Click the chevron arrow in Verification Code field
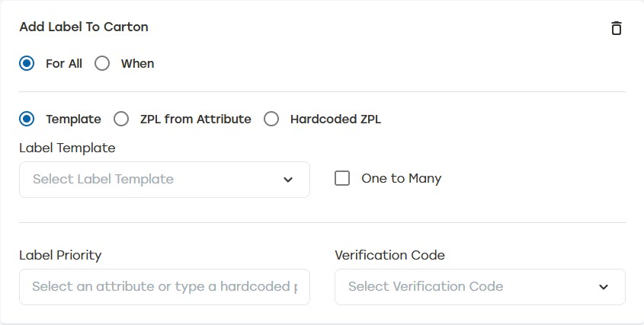644x325 pixels. (604, 287)
